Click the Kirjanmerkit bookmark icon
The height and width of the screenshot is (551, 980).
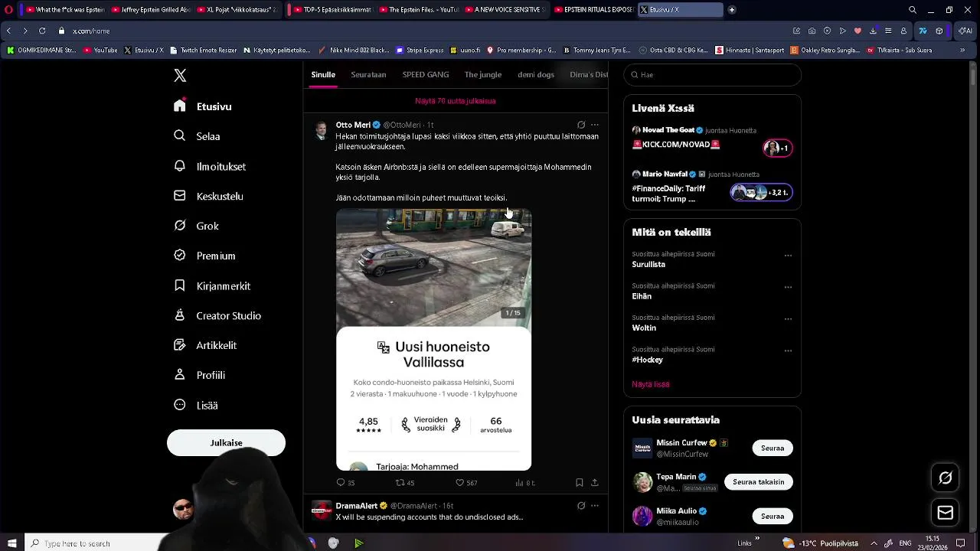coord(180,285)
